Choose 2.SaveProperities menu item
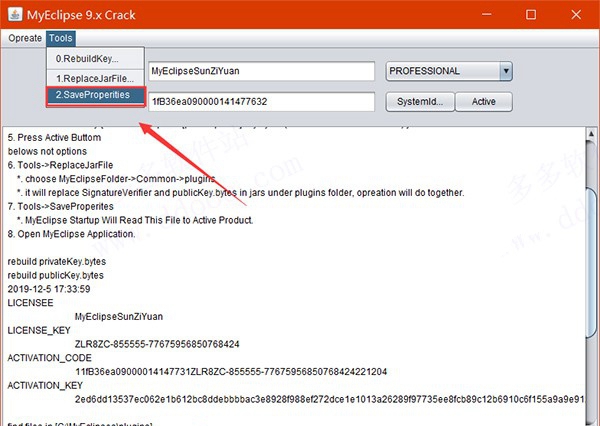The height and width of the screenshot is (426, 600). coord(95,96)
